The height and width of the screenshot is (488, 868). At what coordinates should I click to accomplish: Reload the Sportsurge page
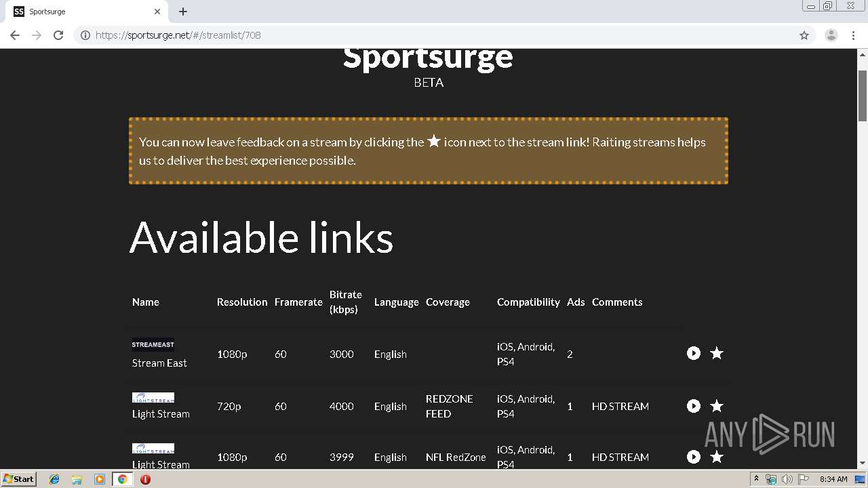click(x=58, y=35)
